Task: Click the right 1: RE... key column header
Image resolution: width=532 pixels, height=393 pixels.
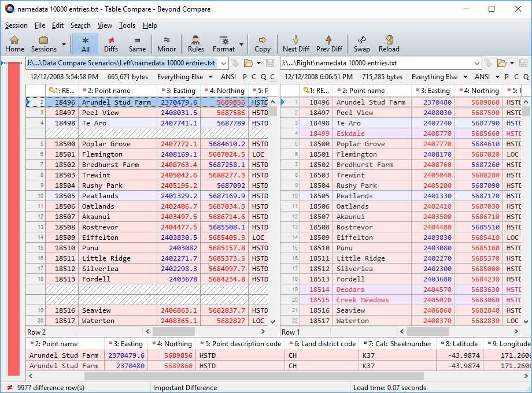Action: click(x=316, y=91)
